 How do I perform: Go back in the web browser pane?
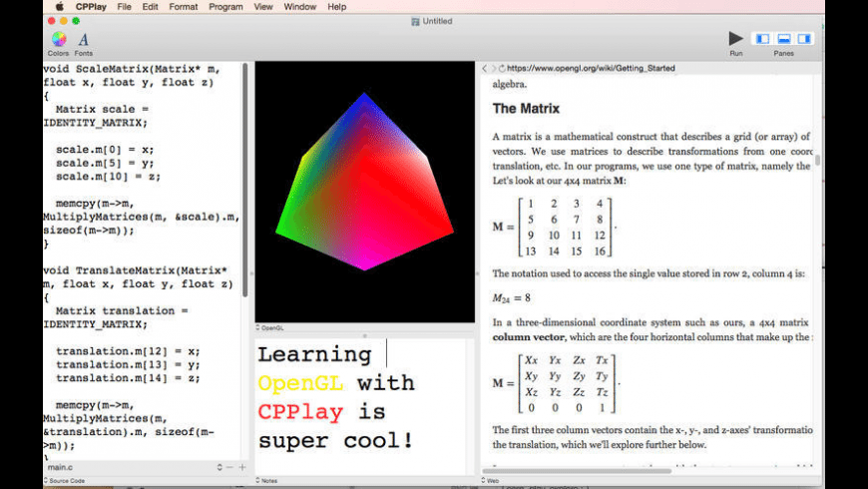(x=485, y=69)
